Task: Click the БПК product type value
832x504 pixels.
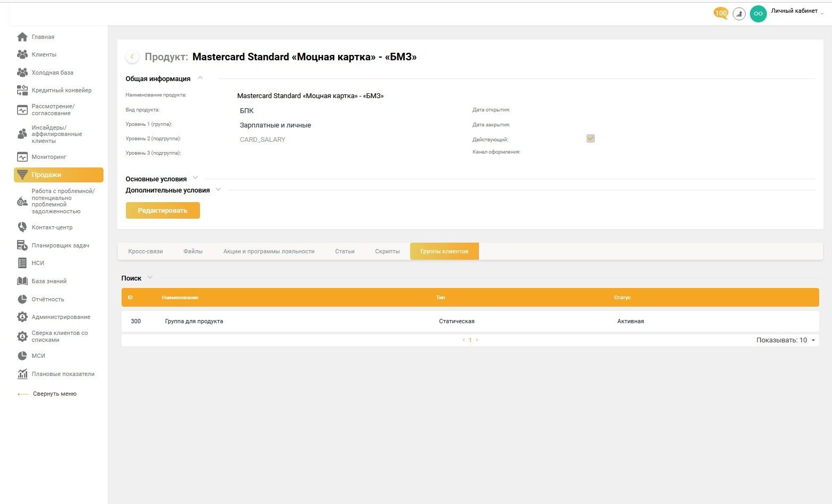Action: (x=246, y=111)
